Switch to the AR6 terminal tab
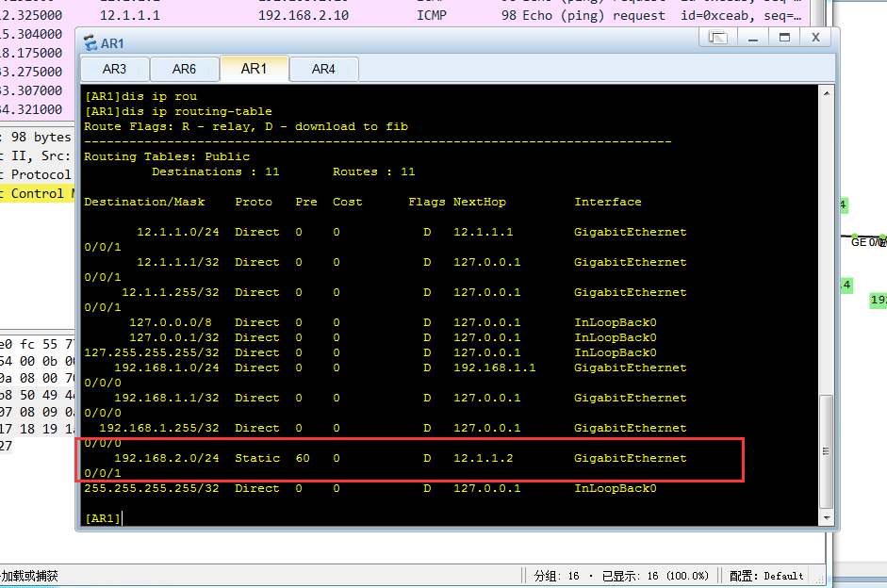 tap(185, 69)
